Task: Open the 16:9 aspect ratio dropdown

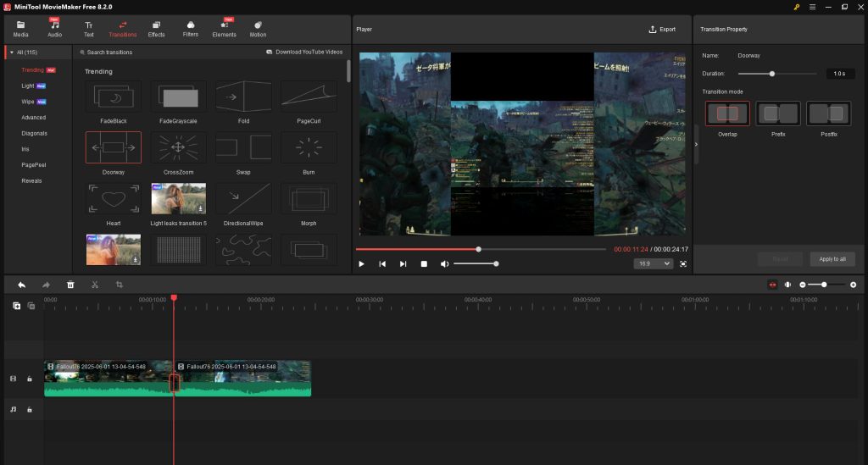Action: [654, 263]
